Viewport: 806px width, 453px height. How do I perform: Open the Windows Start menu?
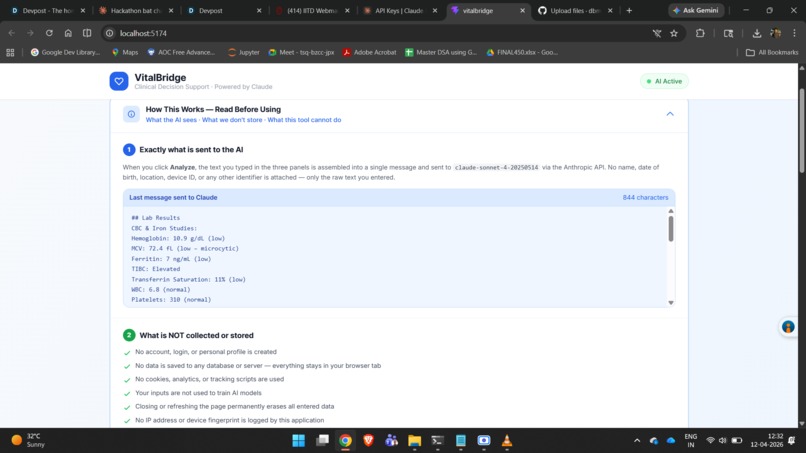[299, 441]
